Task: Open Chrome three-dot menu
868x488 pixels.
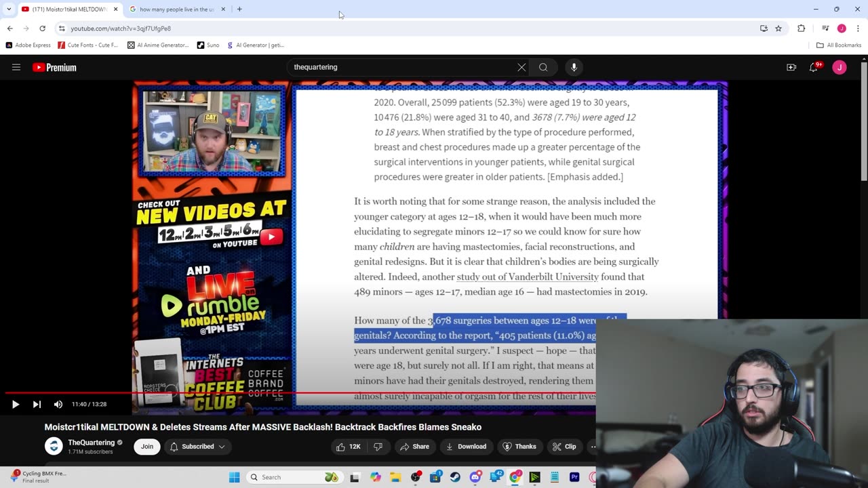Action: 858,28
